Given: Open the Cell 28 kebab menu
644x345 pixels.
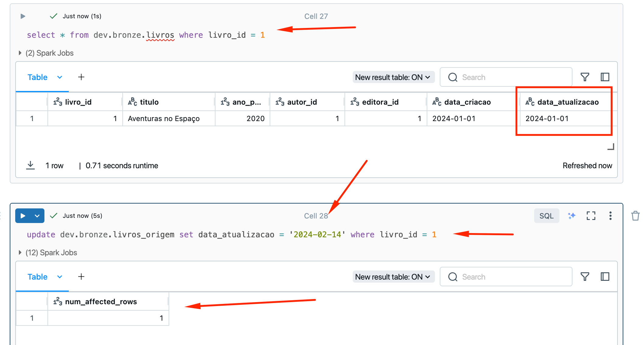Looking at the screenshot, I should (x=610, y=216).
